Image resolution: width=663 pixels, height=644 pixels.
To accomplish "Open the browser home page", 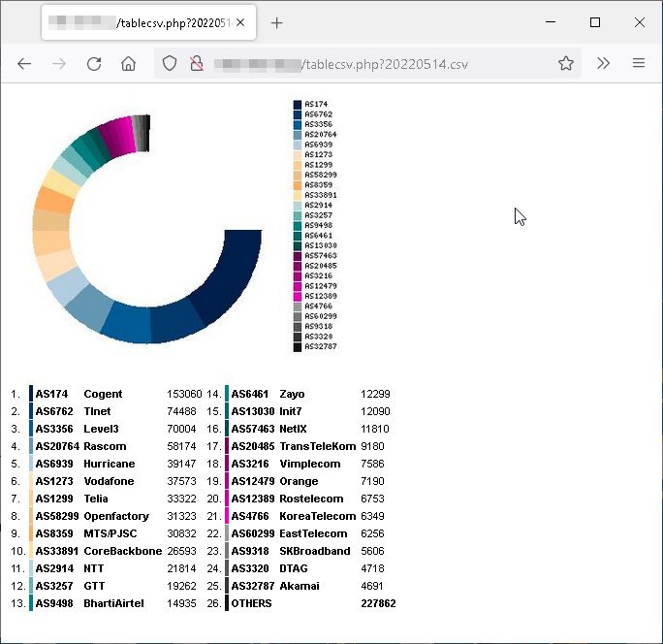I will click(128, 64).
